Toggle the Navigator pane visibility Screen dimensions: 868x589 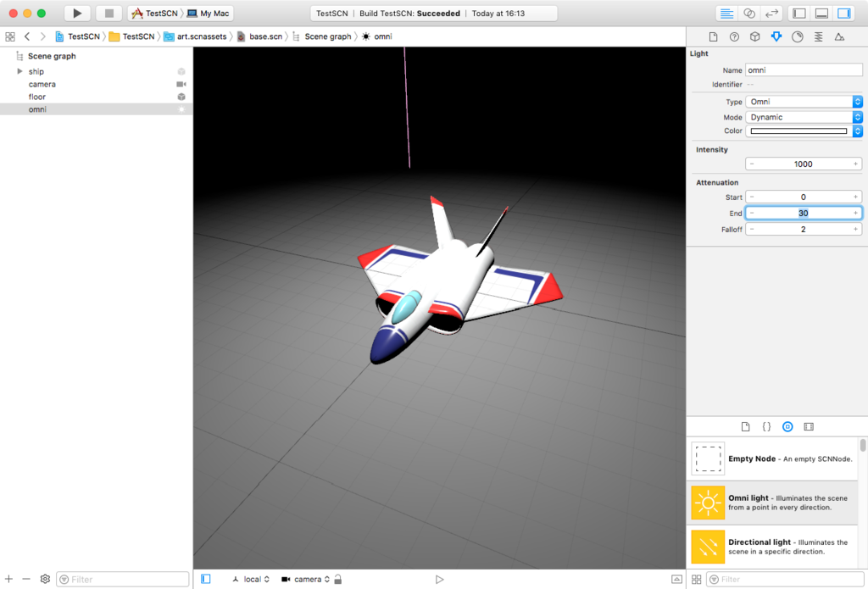(x=798, y=14)
